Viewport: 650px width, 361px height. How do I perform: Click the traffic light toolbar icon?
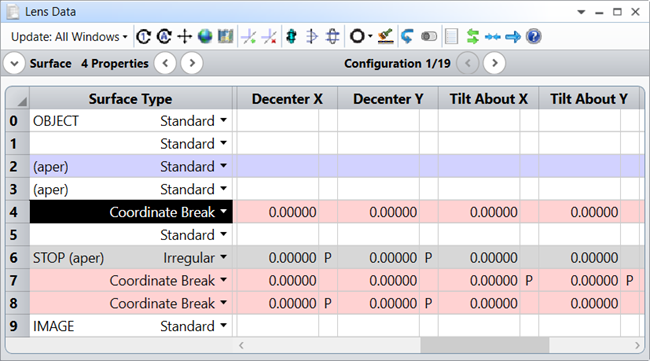pyautogui.click(x=291, y=37)
